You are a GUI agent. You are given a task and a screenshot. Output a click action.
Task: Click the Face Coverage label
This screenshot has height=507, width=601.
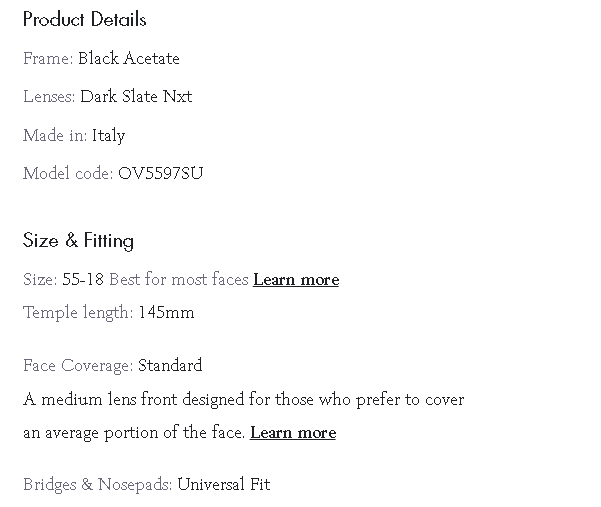(x=78, y=366)
